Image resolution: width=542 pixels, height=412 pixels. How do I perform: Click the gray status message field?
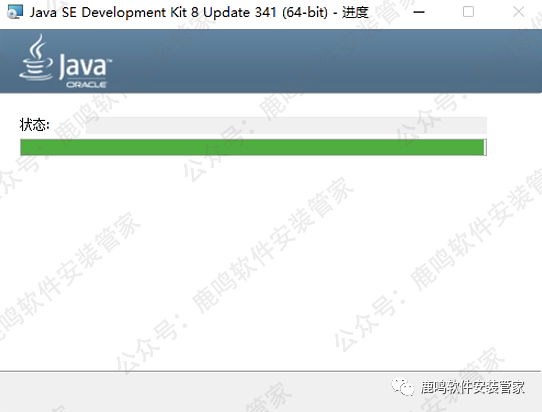tap(286, 125)
